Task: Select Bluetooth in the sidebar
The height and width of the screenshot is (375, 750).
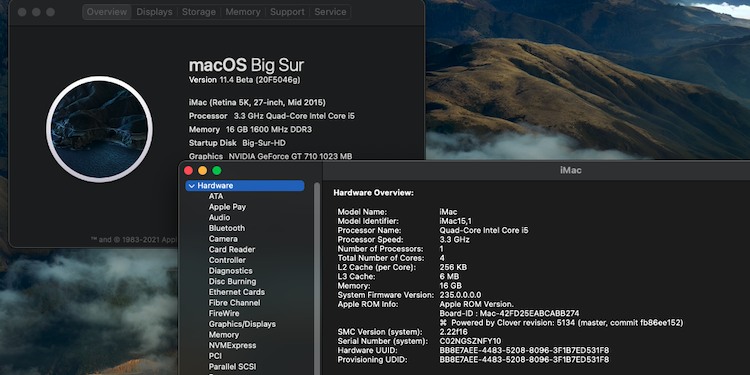Action: click(x=227, y=228)
